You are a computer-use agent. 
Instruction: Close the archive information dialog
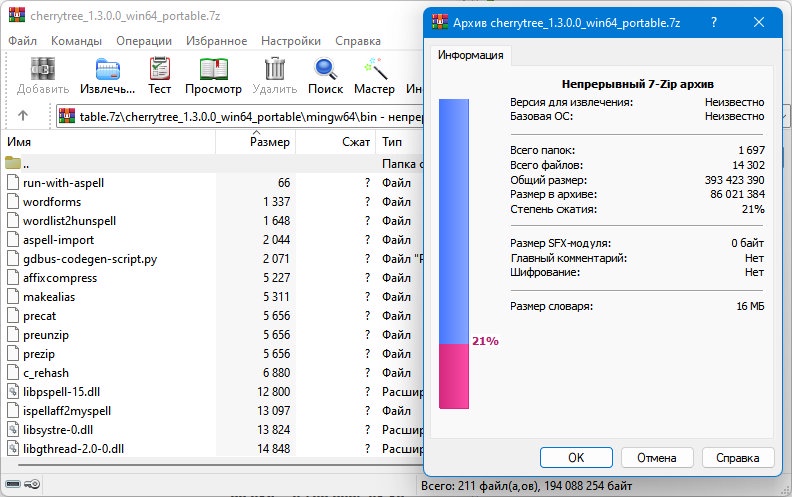pyautogui.click(x=759, y=22)
